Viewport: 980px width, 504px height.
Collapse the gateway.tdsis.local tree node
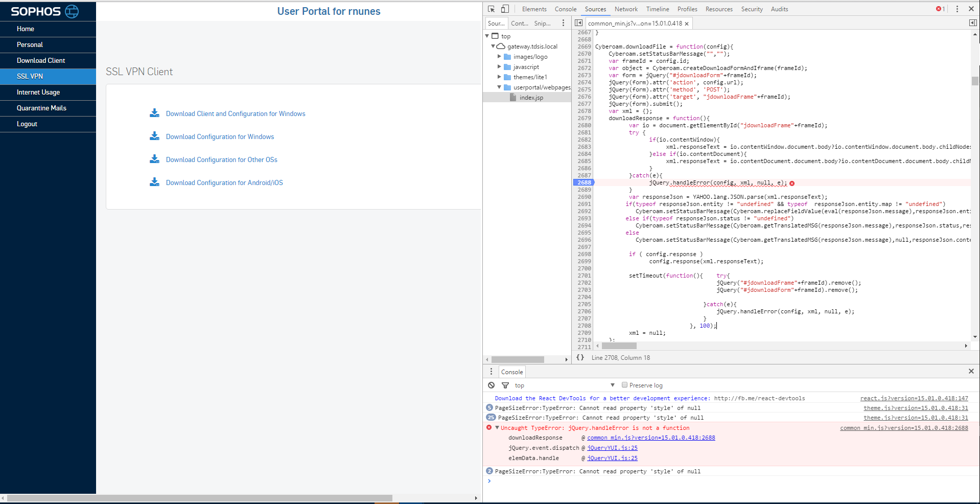pos(493,46)
